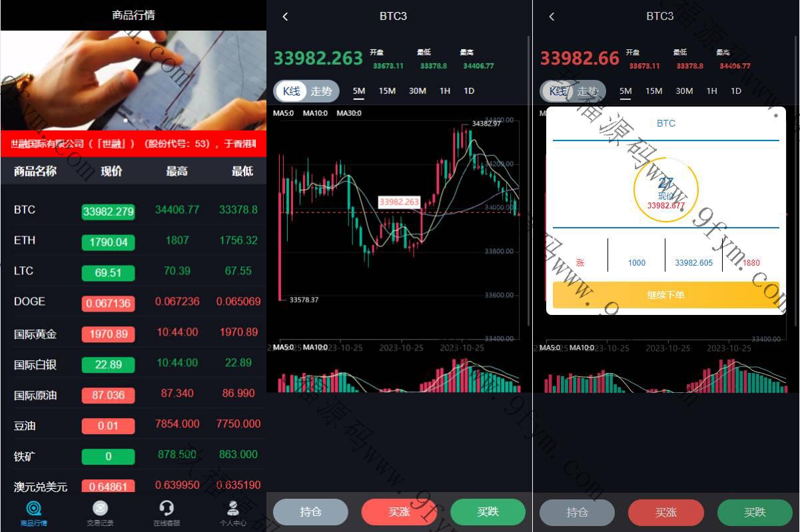Screen dimensions: 800x532
Task: Click the promotional banner image at top
Action: coord(133,81)
